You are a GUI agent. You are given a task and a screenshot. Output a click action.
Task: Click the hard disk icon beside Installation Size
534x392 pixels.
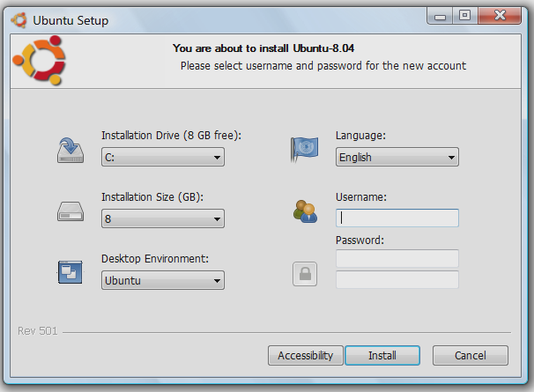point(70,211)
